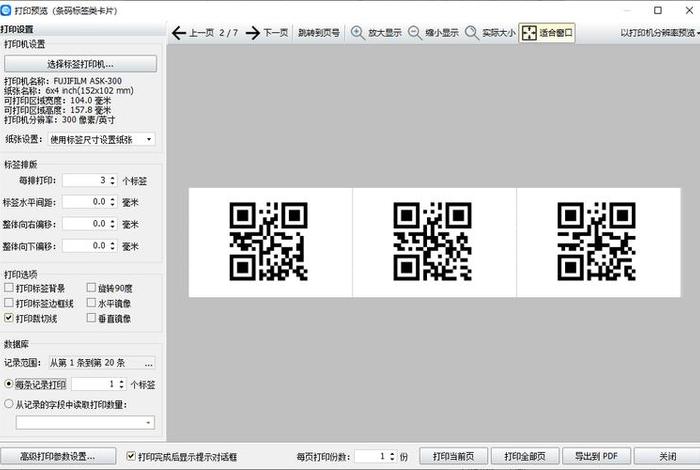Image resolution: width=700 pixels, height=470 pixels.
Task: Click the 标签水平间距 stepper arrows
Action: click(x=112, y=202)
